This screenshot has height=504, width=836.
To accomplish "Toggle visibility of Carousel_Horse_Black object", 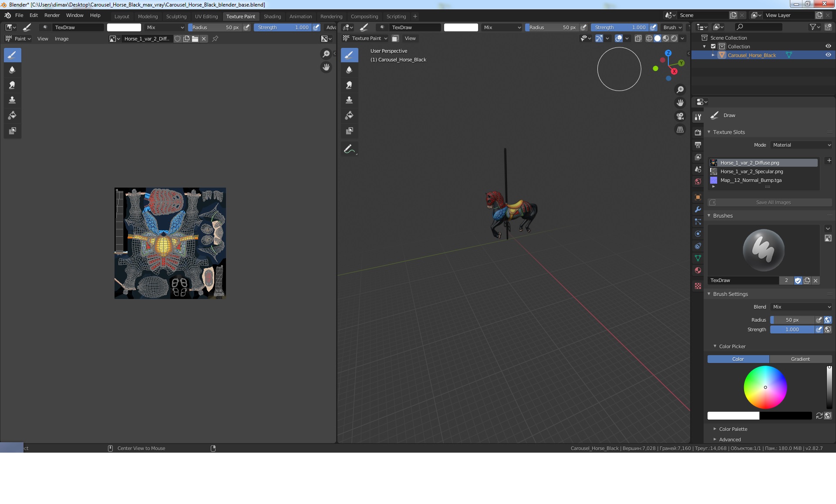I will point(828,55).
